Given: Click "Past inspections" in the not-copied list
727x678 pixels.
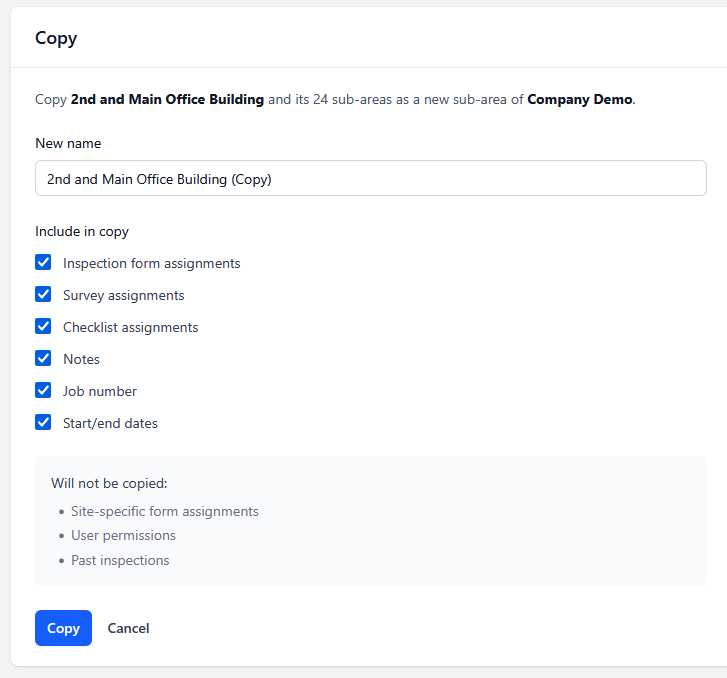Looking at the screenshot, I should tap(120, 560).
